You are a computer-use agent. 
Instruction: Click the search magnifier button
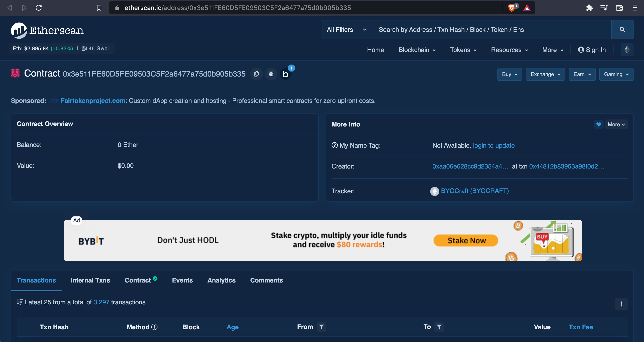[622, 30]
